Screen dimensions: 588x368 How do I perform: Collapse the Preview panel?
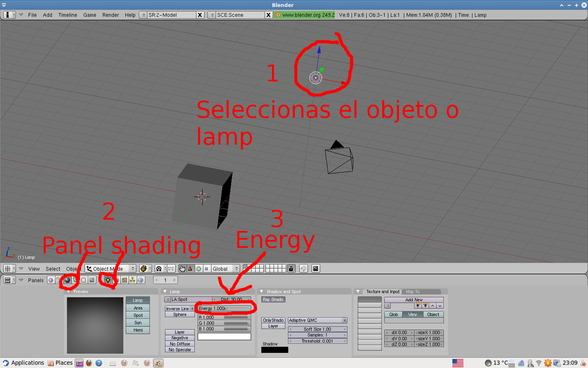[x=68, y=292]
